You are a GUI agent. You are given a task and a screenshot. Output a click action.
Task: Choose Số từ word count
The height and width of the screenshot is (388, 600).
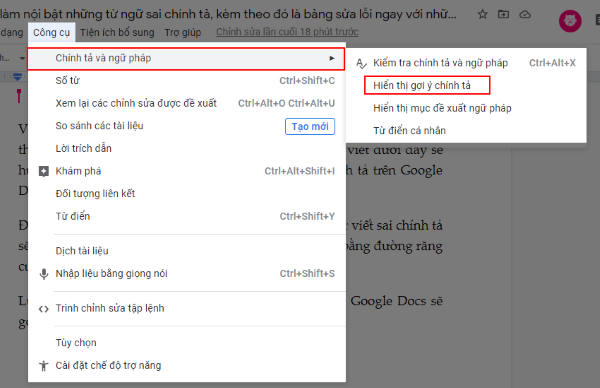tap(187, 80)
